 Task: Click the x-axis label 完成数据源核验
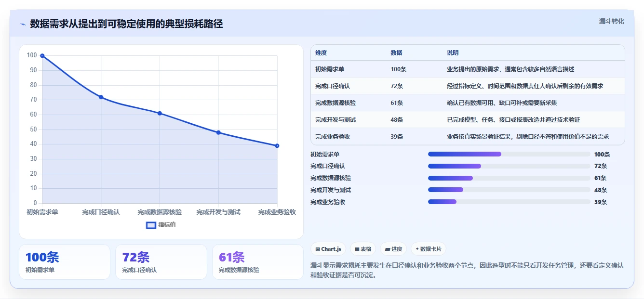(160, 212)
